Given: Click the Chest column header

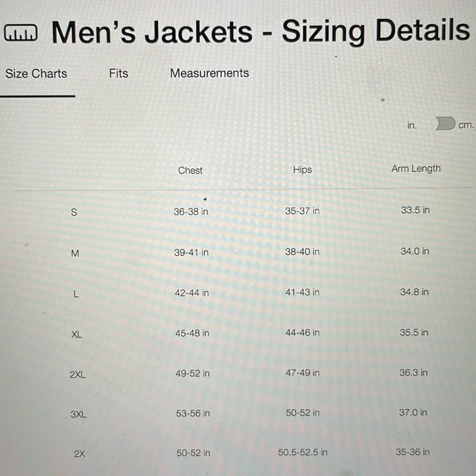Looking at the screenshot, I should pyautogui.click(x=190, y=170).
